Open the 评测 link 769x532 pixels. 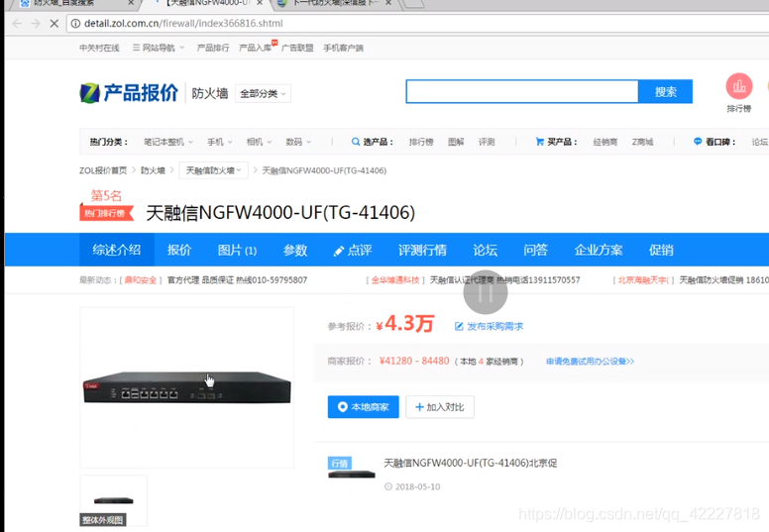487,142
